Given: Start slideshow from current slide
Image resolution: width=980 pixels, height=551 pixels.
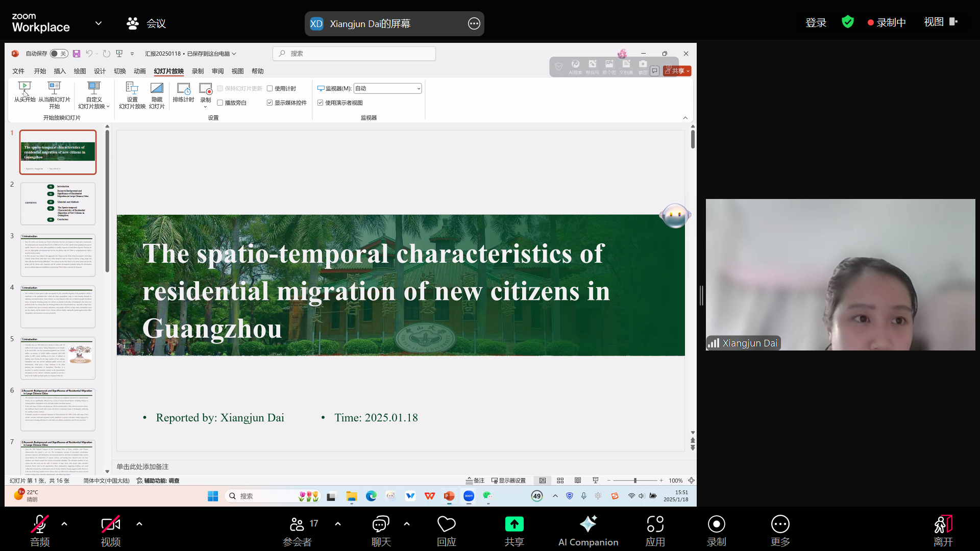Looking at the screenshot, I should [x=54, y=94].
